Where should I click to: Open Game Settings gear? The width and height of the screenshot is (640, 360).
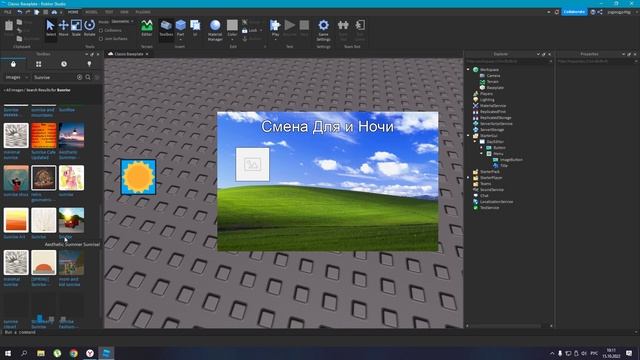click(x=323, y=29)
